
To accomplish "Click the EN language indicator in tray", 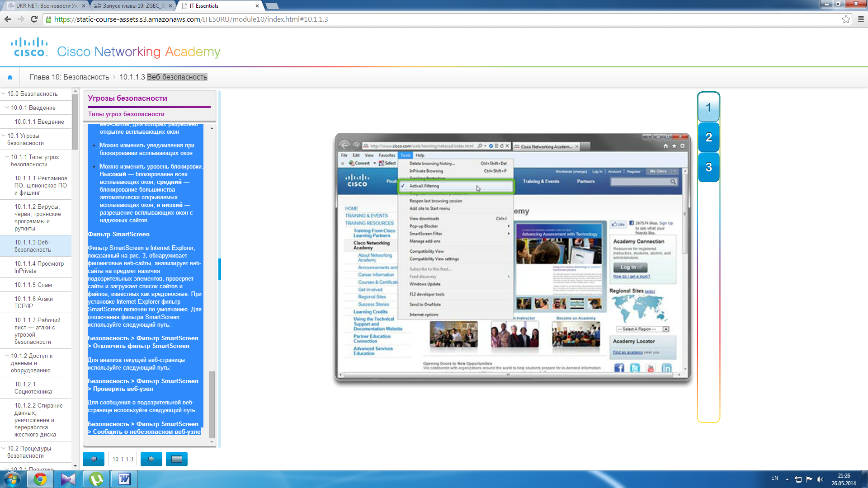I will 774,478.
